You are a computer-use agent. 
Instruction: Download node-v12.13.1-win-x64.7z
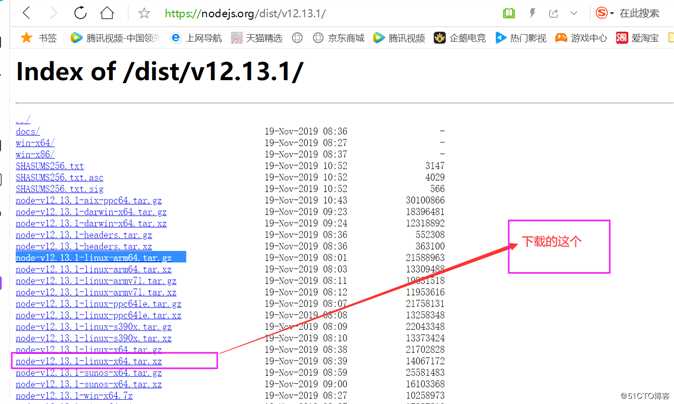coord(74,396)
